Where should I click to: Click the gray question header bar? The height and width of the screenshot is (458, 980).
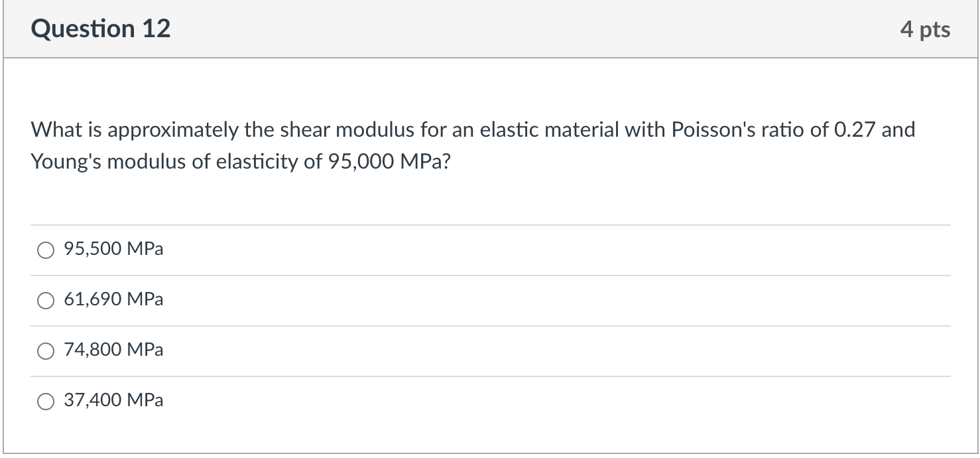(x=490, y=29)
